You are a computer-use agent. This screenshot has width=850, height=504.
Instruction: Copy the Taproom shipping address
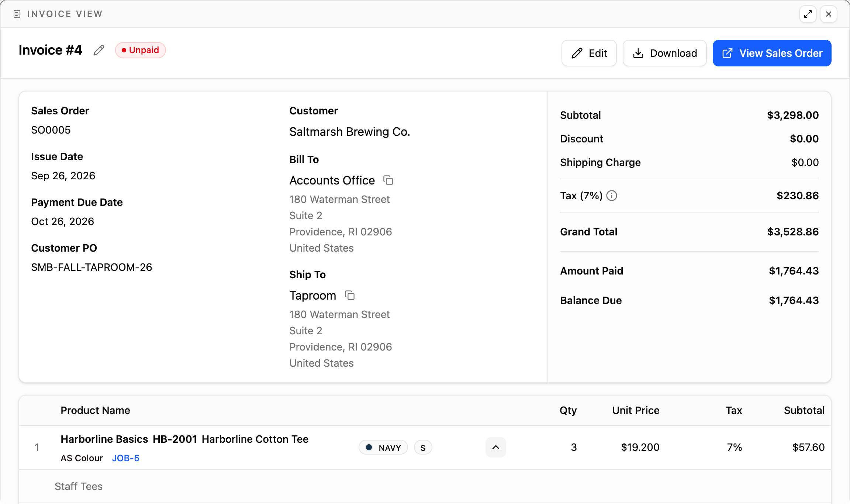pyautogui.click(x=350, y=295)
